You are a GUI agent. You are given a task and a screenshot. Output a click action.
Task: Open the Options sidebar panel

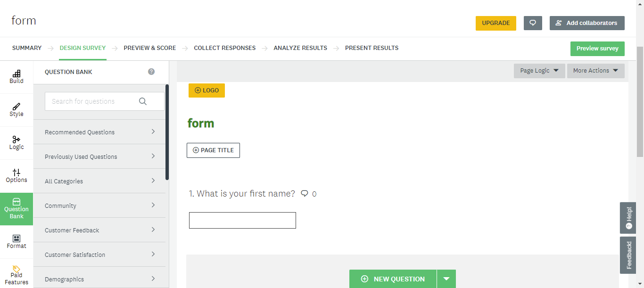pyautogui.click(x=17, y=176)
